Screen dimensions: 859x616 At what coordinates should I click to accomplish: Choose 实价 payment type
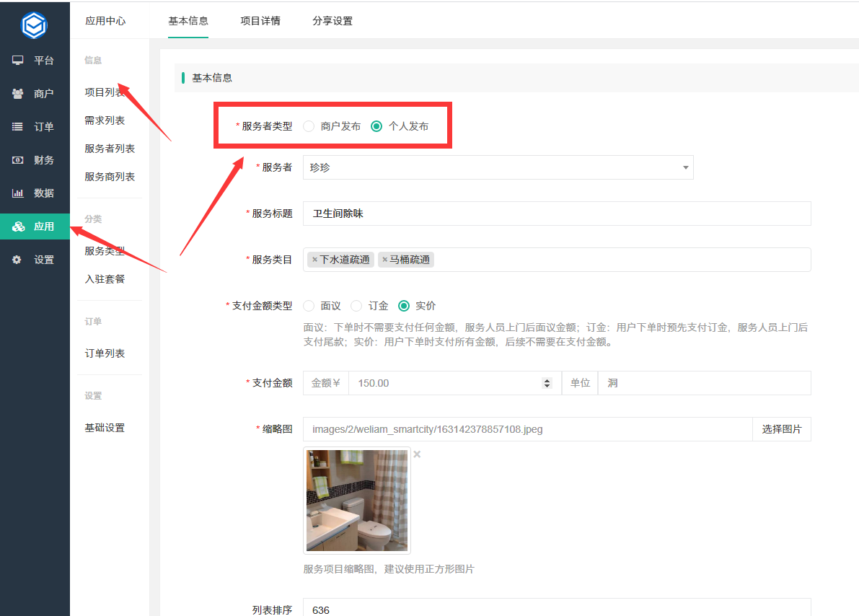click(404, 306)
